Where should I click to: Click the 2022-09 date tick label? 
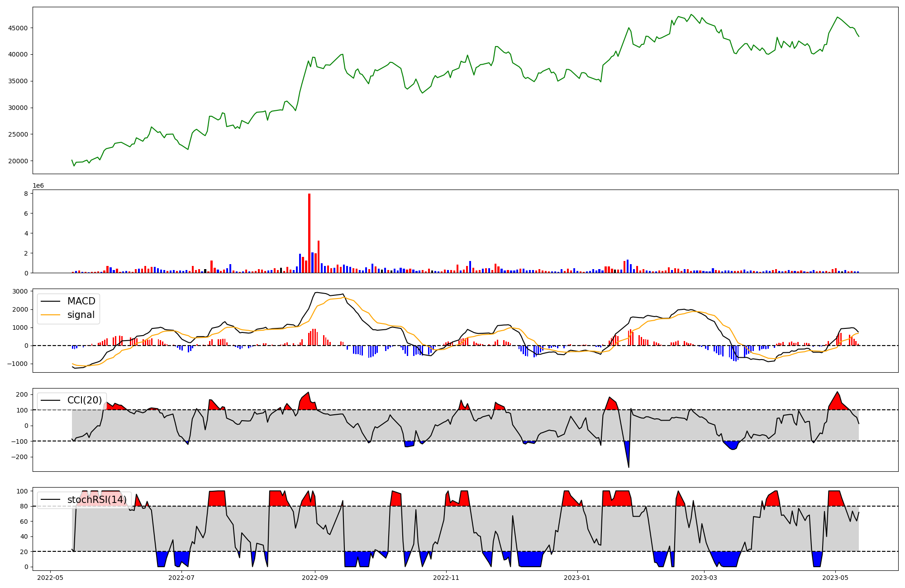point(315,578)
